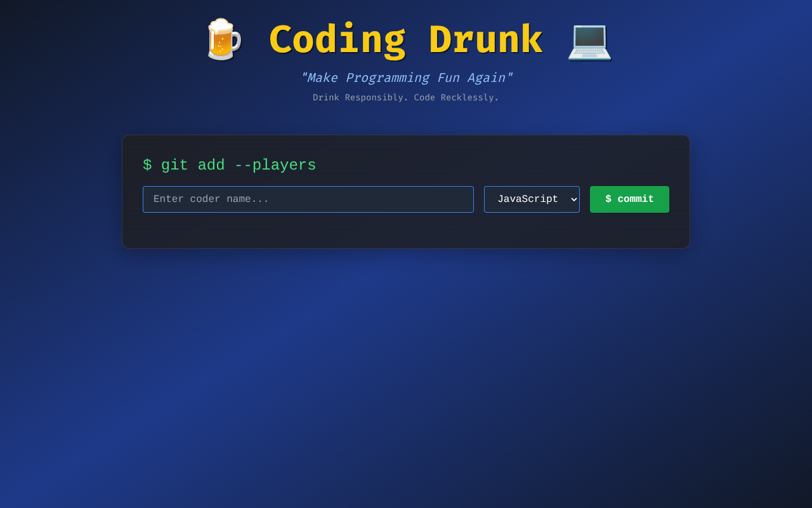Click the git add --players heading

pos(229,164)
